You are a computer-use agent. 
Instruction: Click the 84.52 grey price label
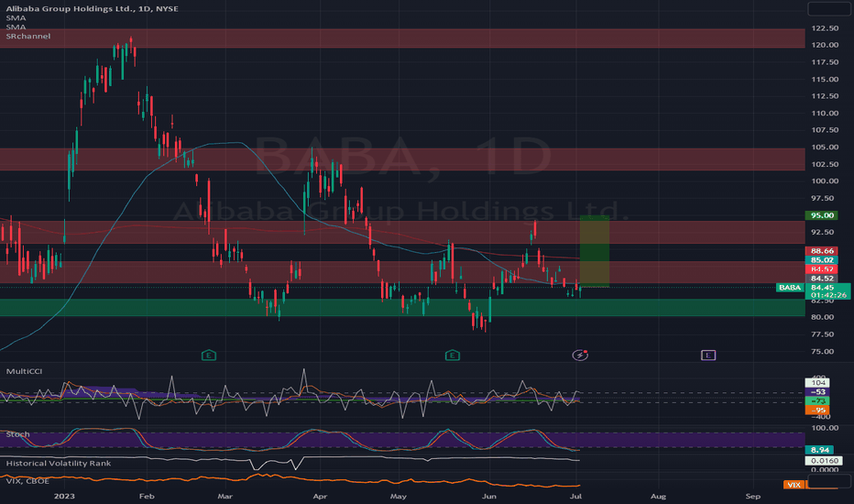pos(821,279)
